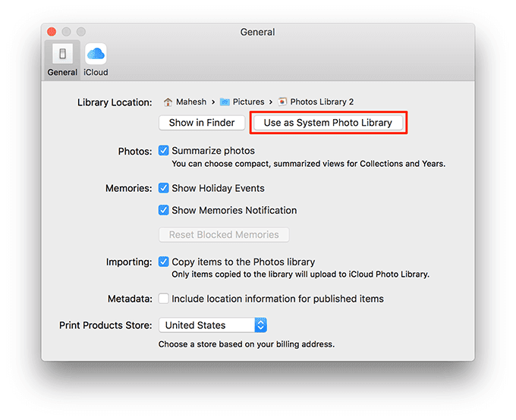Toggle Show Holiday Events checkbox
The width and height of the screenshot is (516, 420).
point(164,188)
